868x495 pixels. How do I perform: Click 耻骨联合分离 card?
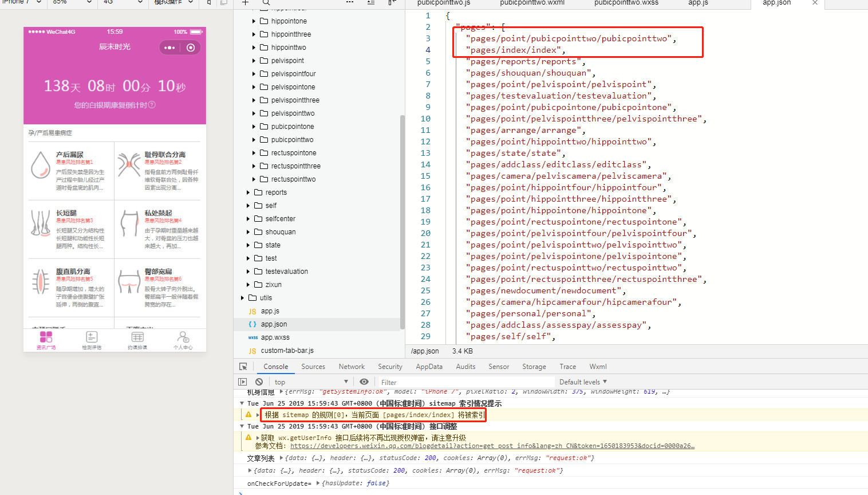[x=158, y=171]
